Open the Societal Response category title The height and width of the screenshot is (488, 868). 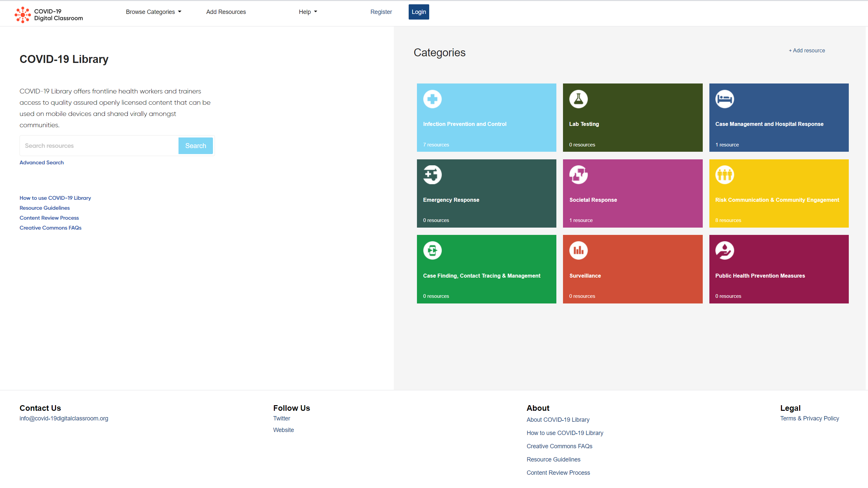593,200
